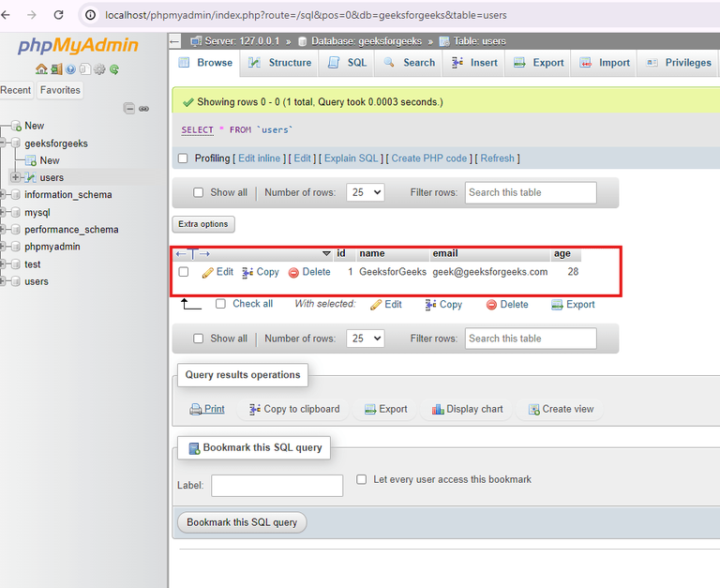
Task: Open the Favorites panel in sidebar
Action: tap(60, 90)
